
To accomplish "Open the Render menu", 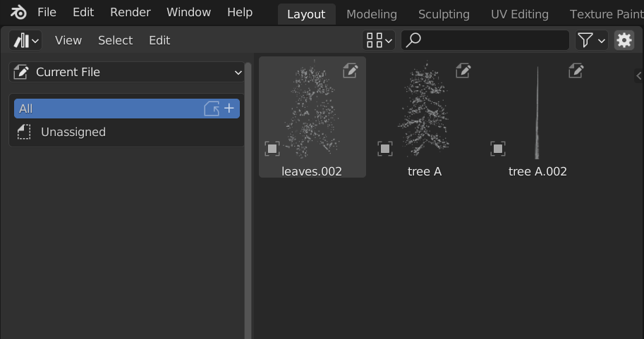I will click(x=130, y=12).
